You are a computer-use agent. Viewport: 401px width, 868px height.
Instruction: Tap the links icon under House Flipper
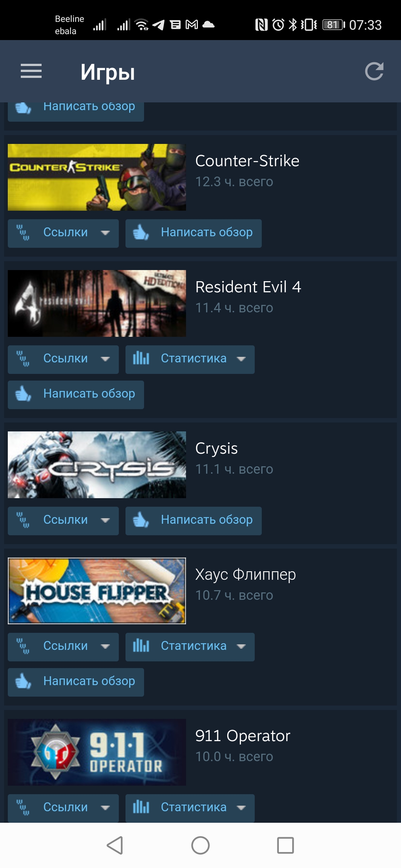23,647
